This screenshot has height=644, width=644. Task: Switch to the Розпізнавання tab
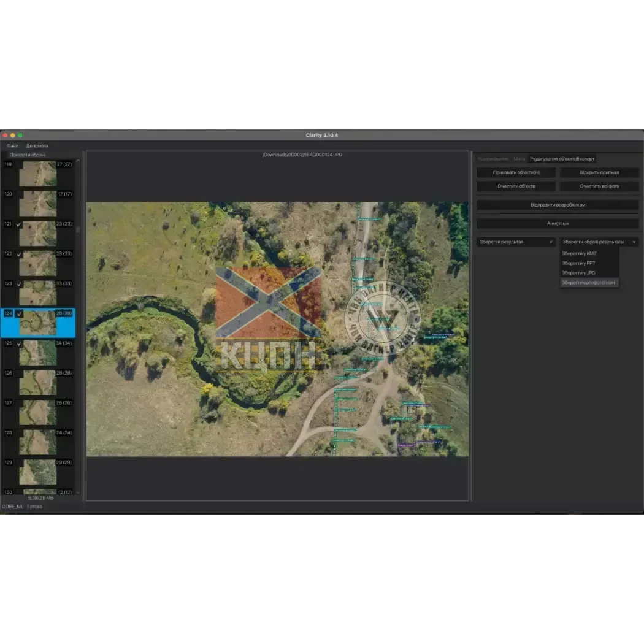[493, 159]
